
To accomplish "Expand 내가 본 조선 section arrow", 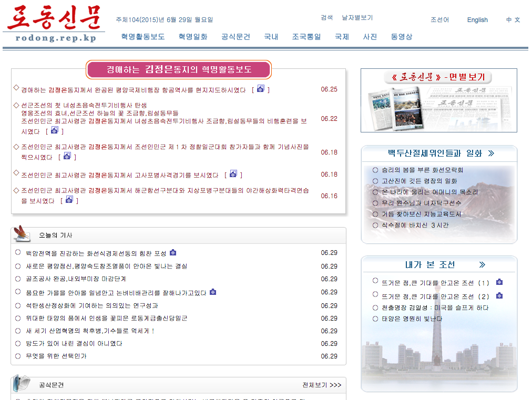I will coord(482,265).
